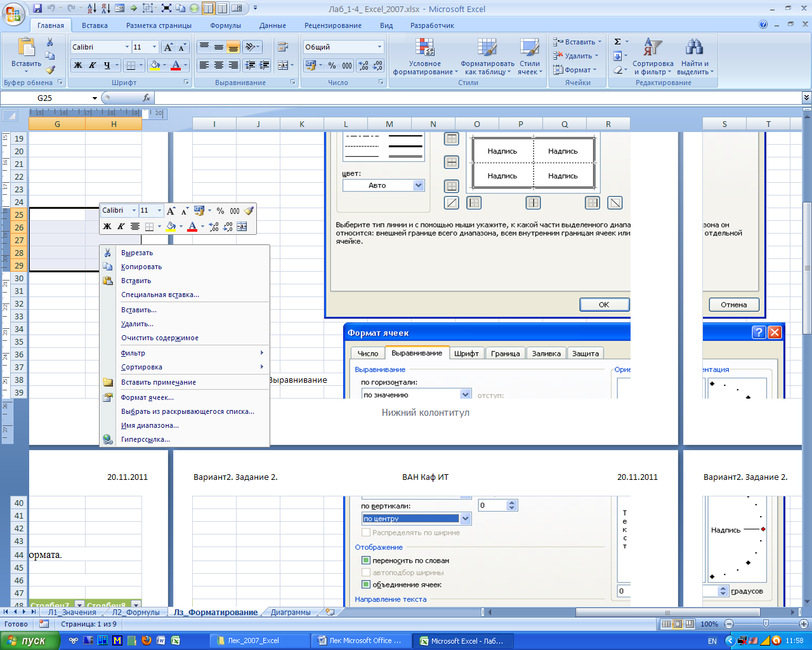812x650 pixels.
Task: Click center align icon on mini toolbar
Action: coord(135,227)
